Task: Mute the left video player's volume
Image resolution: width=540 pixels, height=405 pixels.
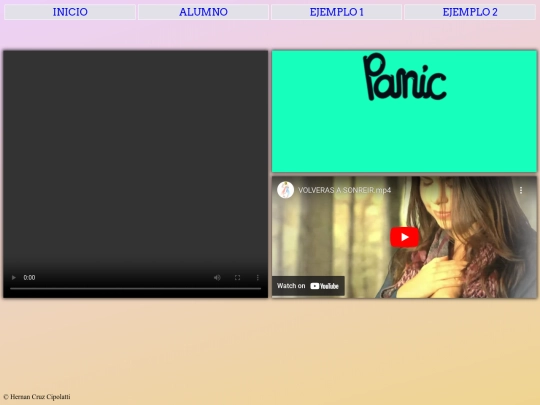Action: pyautogui.click(x=217, y=278)
